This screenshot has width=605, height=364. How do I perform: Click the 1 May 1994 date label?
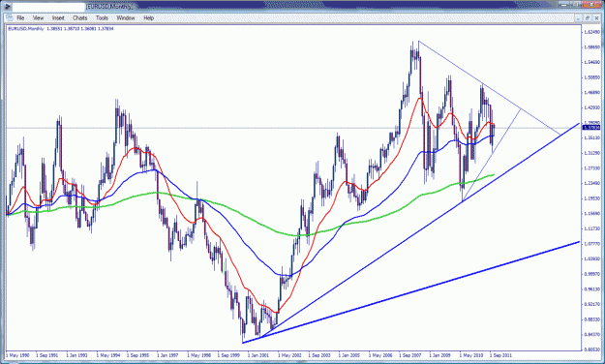(108, 354)
